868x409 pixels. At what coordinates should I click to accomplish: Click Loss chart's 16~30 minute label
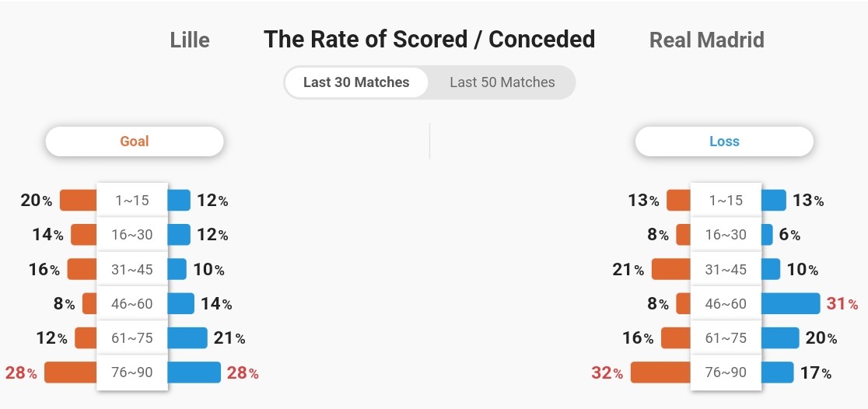point(726,235)
